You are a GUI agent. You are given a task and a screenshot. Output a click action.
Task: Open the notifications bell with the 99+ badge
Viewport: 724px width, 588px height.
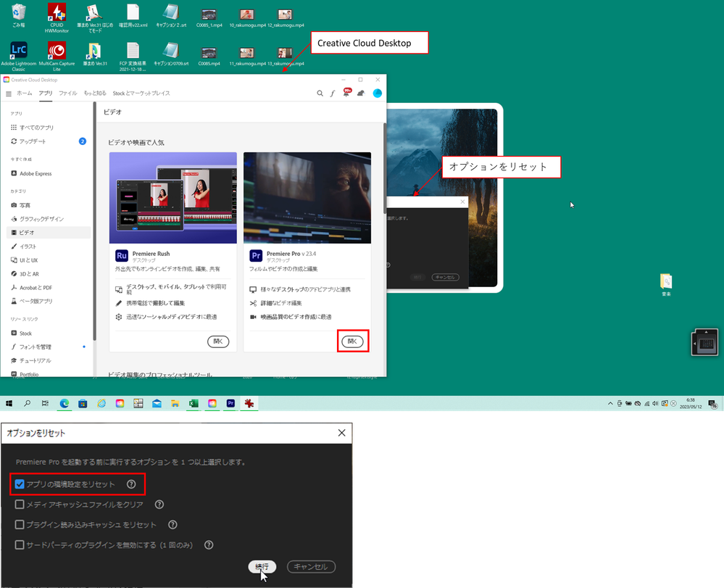coord(346,93)
